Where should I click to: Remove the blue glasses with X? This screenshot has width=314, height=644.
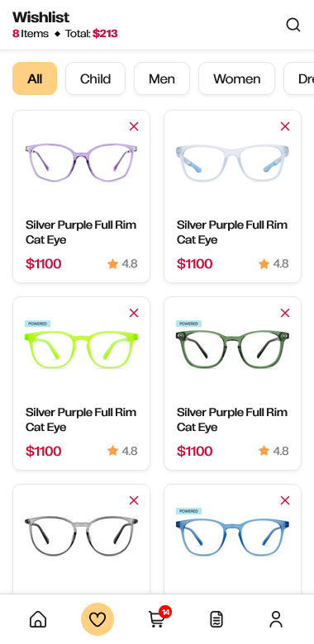coord(285,500)
